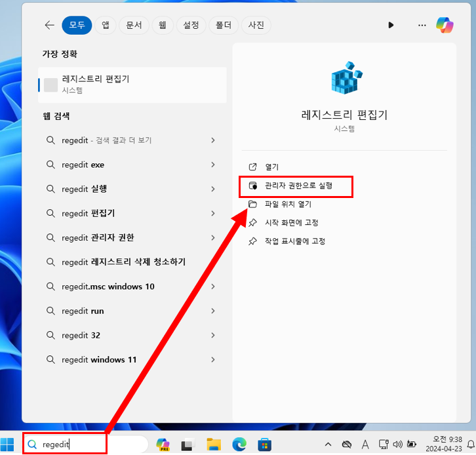Open web suggestion regedit exe

(131, 165)
